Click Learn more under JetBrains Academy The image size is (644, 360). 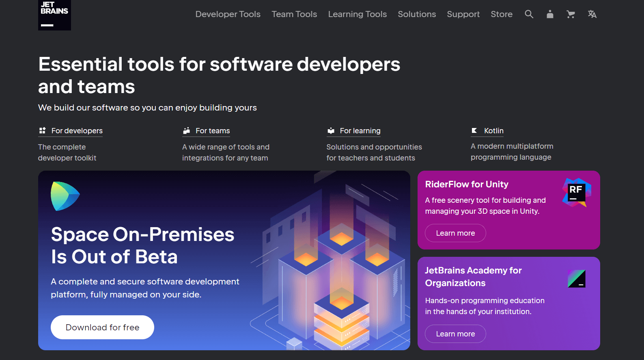455,334
